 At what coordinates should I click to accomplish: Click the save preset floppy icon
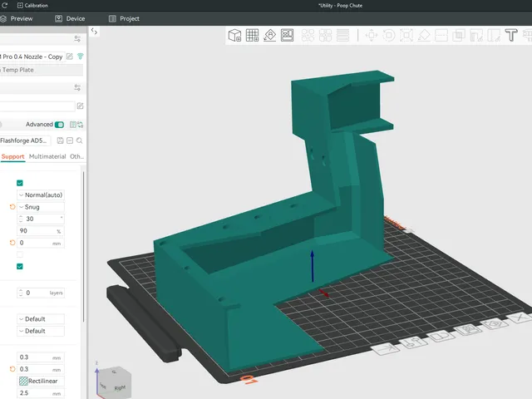point(60,140)
